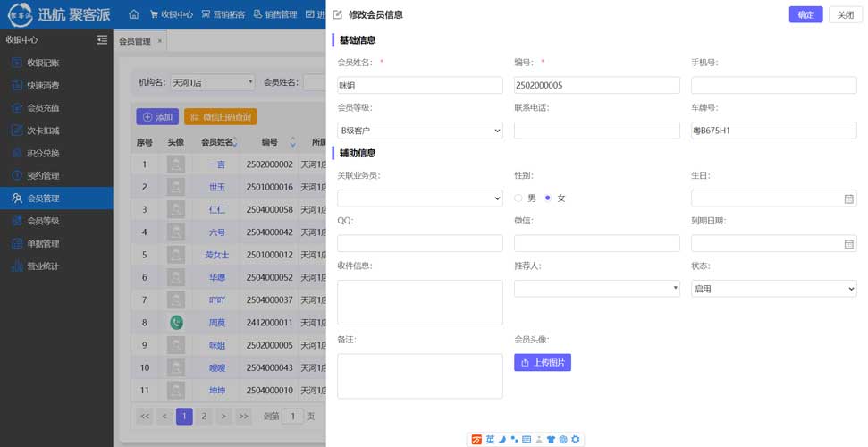Open the 状态 dropdown showing 启用
Viewport: 868px width, 447px height.
tap(774, 289)
